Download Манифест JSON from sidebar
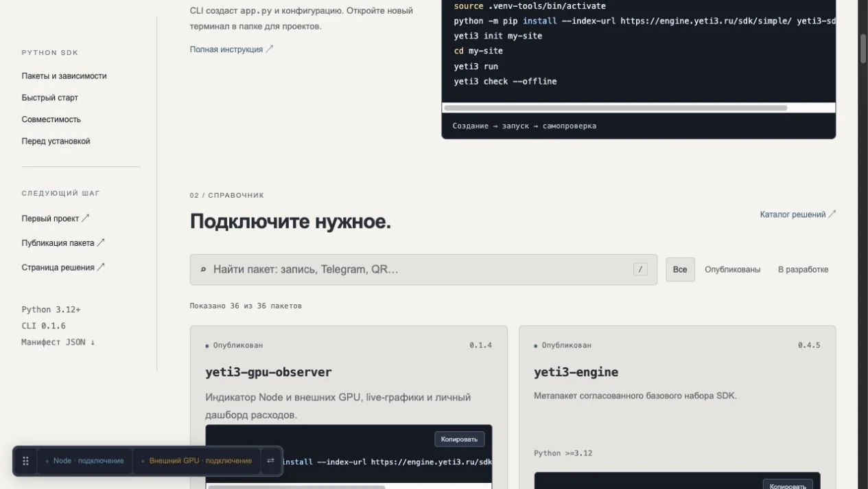Screen dimensions: 868x489 [x=58, y=342]
